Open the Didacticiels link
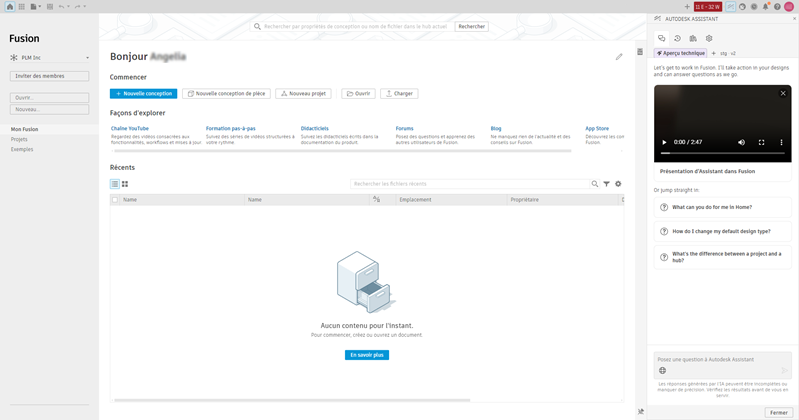 point(315,128)
